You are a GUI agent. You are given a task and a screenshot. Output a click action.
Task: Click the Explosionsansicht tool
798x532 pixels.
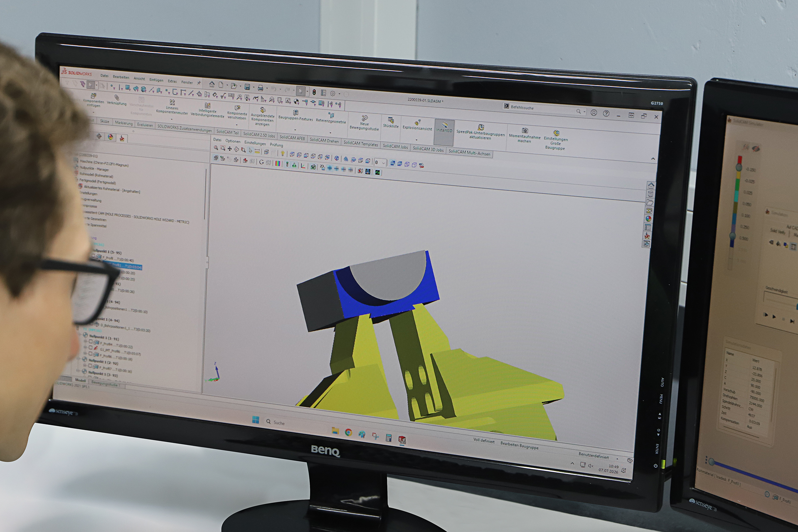(x=417, y=125)
